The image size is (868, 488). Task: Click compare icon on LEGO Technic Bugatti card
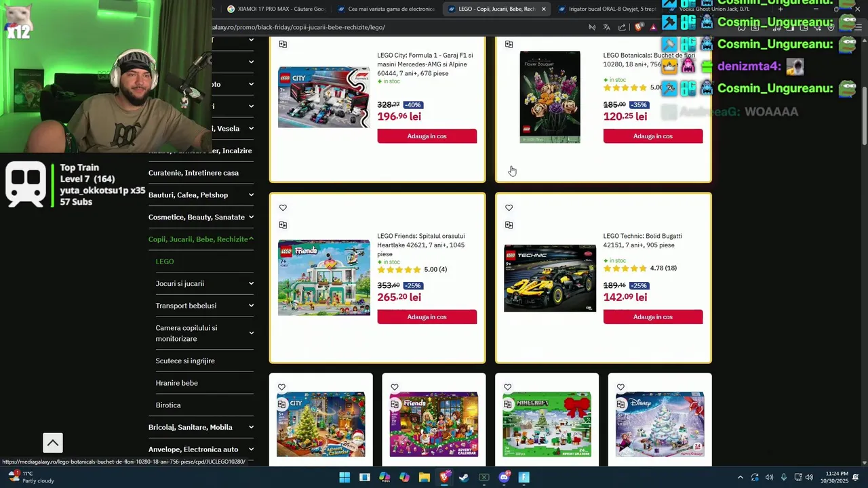pyautogui.click(x=509, y=225)
